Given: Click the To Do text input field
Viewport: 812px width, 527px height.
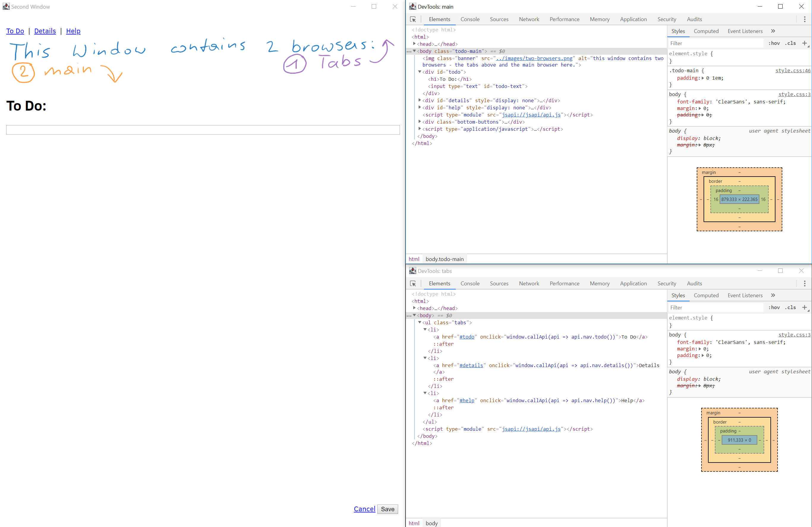Looking at the screenshot, I should coord(203,130).
